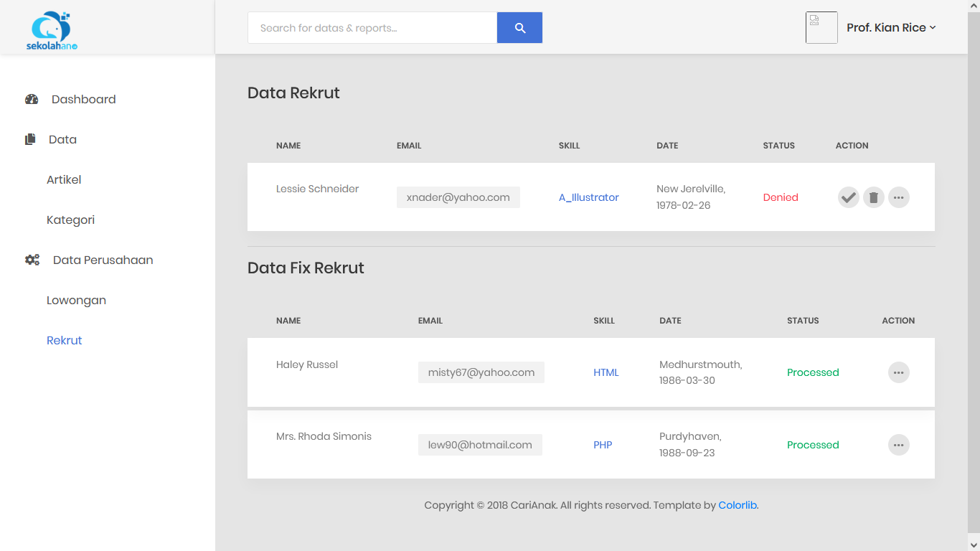
Task: Click the Sekolahan logo
Action: coord(52,31)
